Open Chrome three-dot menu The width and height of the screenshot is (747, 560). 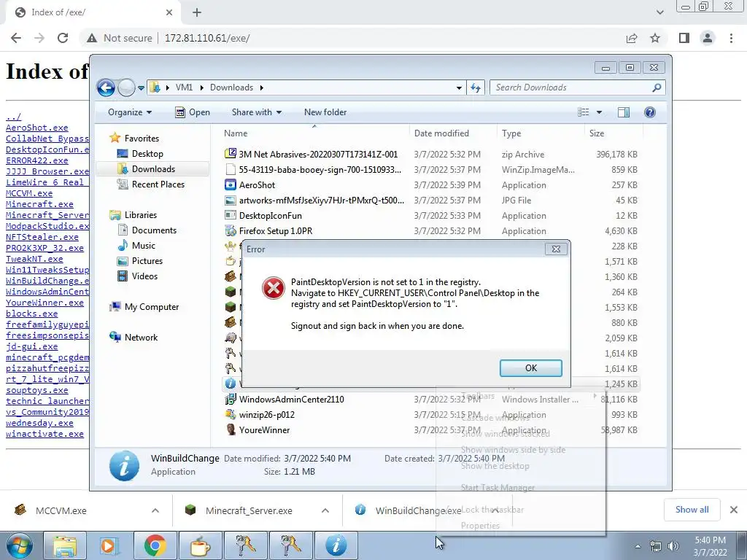pyautogui.click(x=731, y=38)
